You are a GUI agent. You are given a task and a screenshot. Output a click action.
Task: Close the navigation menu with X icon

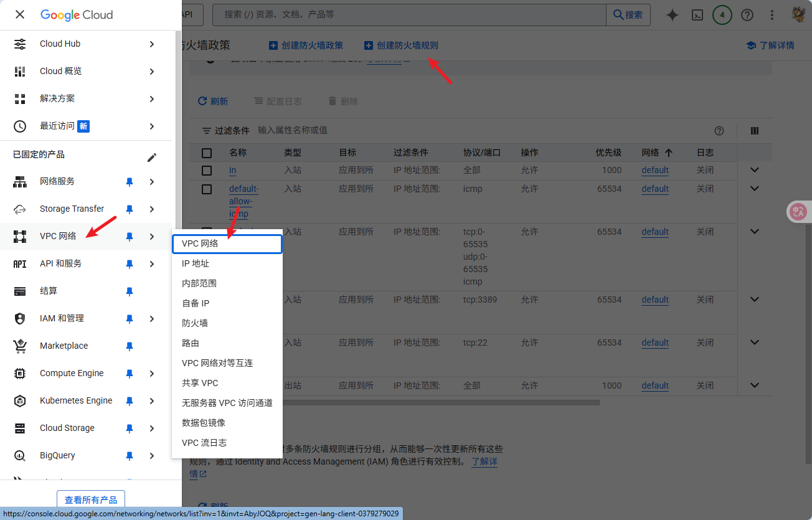(20, 15)
